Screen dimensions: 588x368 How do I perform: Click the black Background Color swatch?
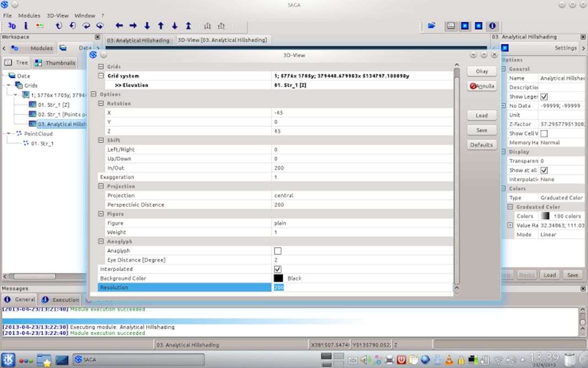coord(278,279)
